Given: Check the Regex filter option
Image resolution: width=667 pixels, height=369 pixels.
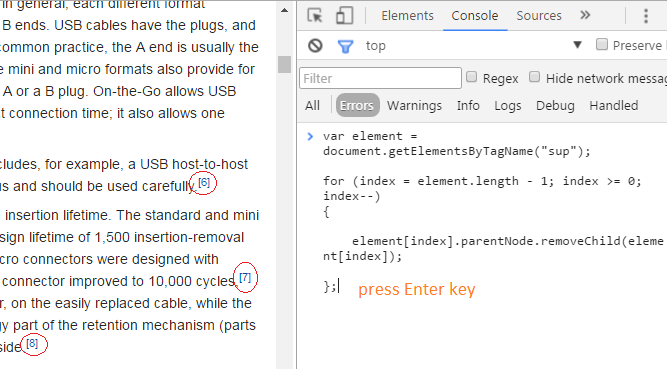Looking at the screenshot, I should tap(471, 77).
